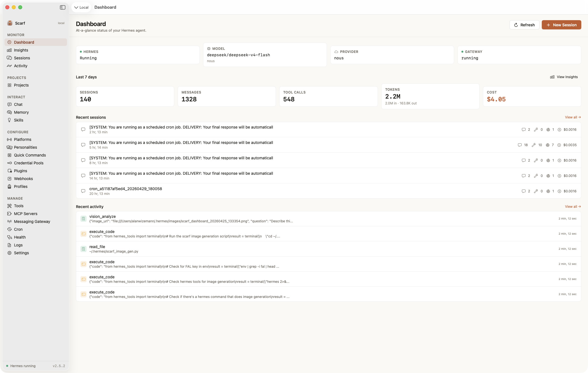
Task: Open the cron_a51187af5ed4_20260429_180058 session
Action: (329, 191)
